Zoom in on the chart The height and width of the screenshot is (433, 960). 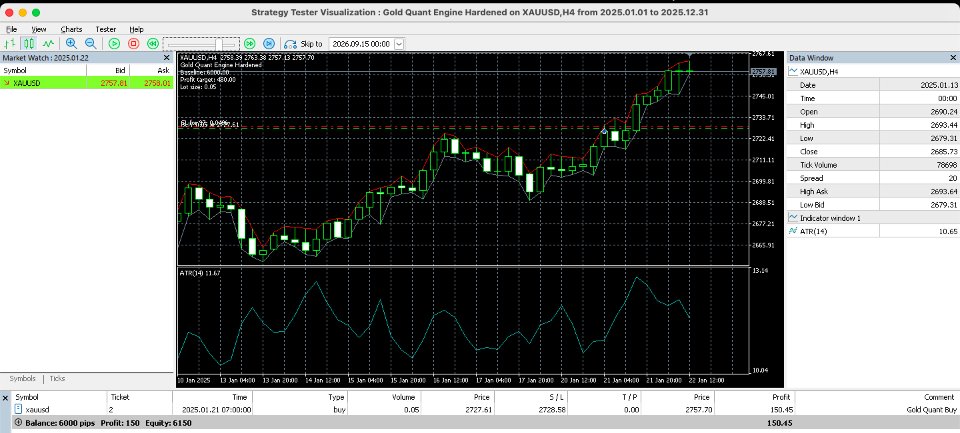point(71,43)
